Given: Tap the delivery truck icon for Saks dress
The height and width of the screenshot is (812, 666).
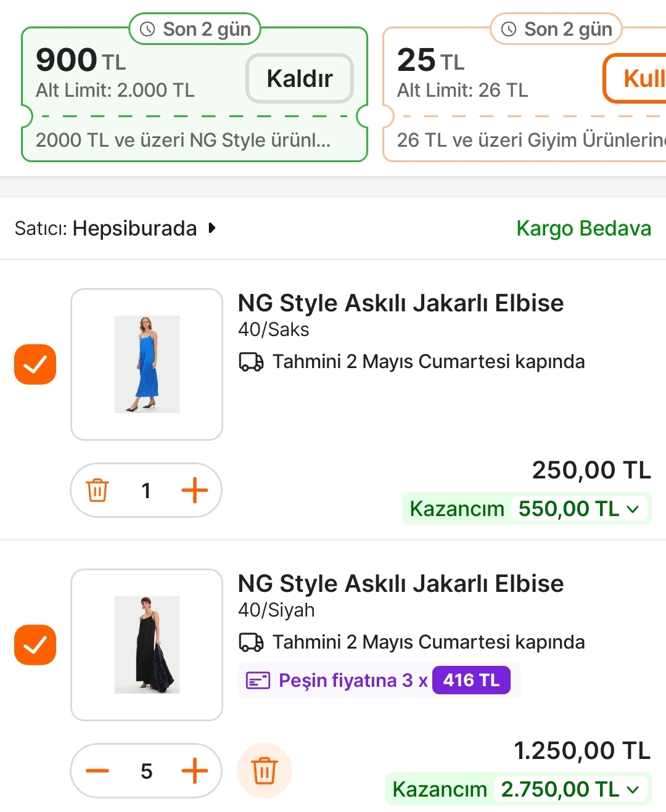Looking at the screenshot, I should tap(251, 362).
